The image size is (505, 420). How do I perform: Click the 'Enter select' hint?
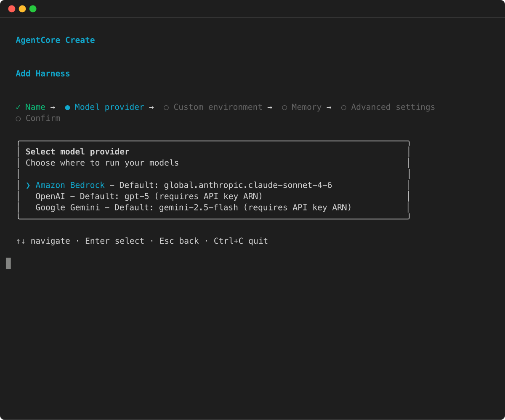pyautogui.click(x=114, y=241)
